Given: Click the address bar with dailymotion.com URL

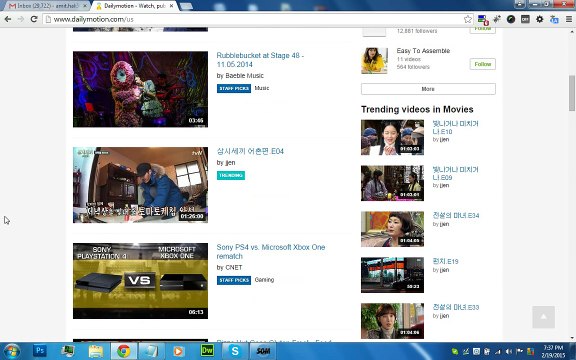Looking at the screenshot, I should coord(253,19).
